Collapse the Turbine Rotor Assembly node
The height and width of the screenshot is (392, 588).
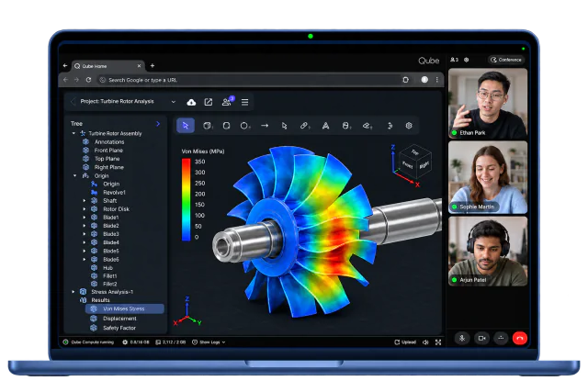73,133
